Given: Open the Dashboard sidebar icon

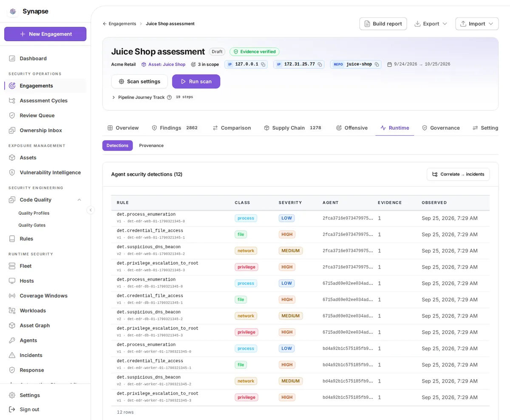Looking at the screenshot, I should tap(12, 58).
